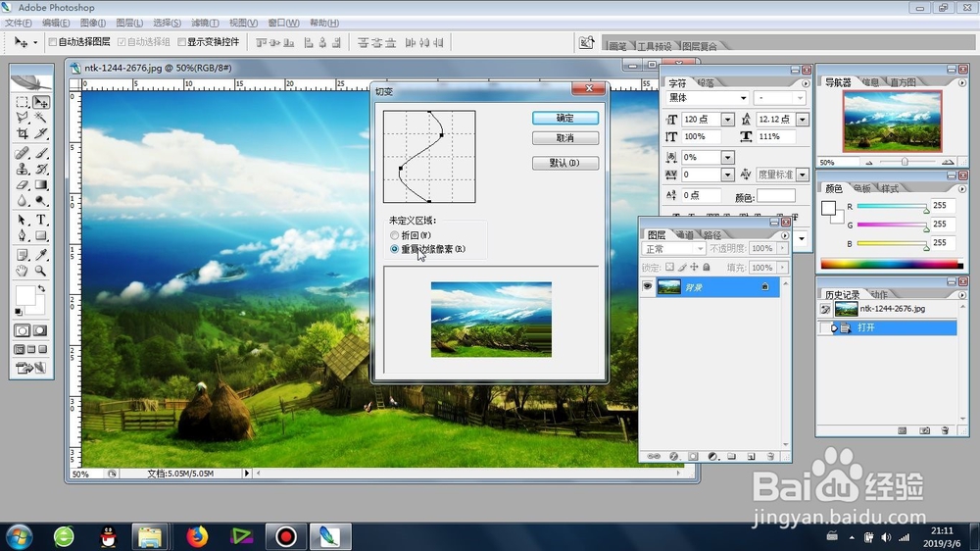
Task: Select 折回 radio option
Action: pos(394,235)
